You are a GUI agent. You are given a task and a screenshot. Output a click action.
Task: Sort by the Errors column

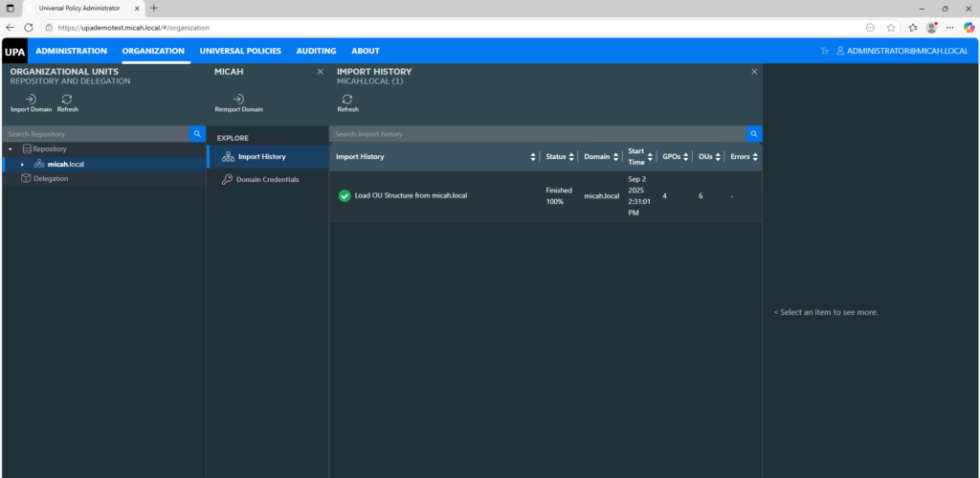[x=755, y=157]
